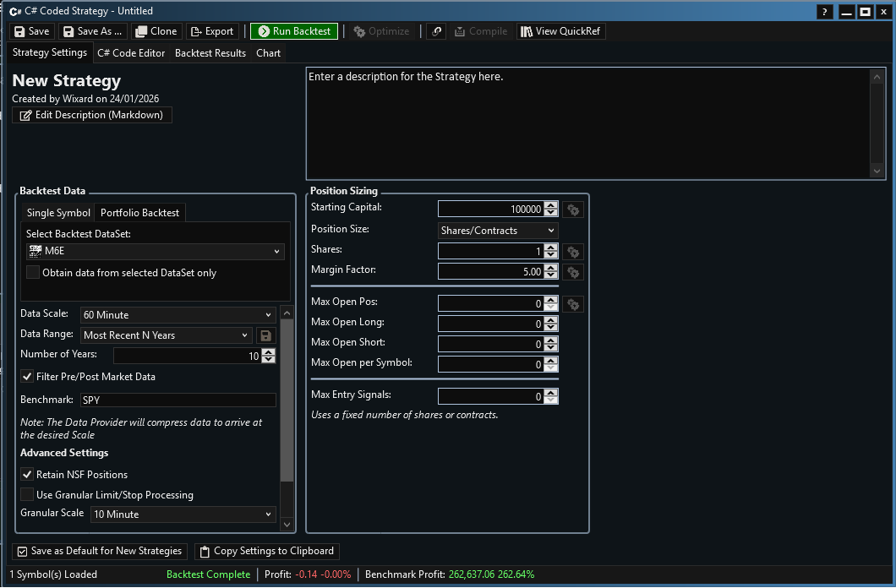
Task: Click the save icon next to Data Range
Action: point(266,335)
